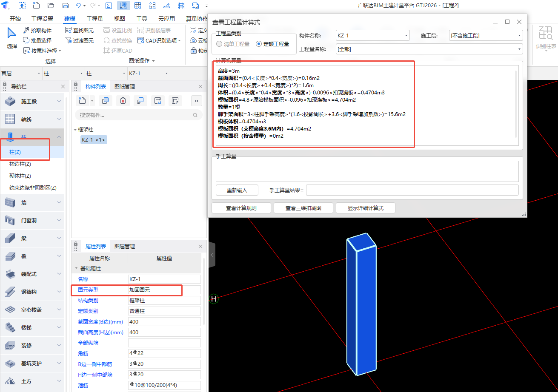
Task: Save project with the floppy disk icon
Action: coord(65,6)
